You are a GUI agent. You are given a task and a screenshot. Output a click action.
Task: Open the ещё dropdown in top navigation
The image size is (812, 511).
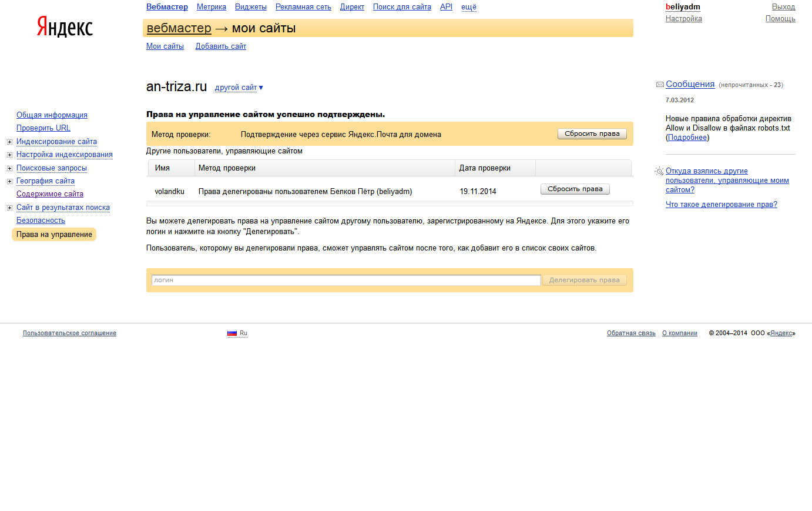469,7
